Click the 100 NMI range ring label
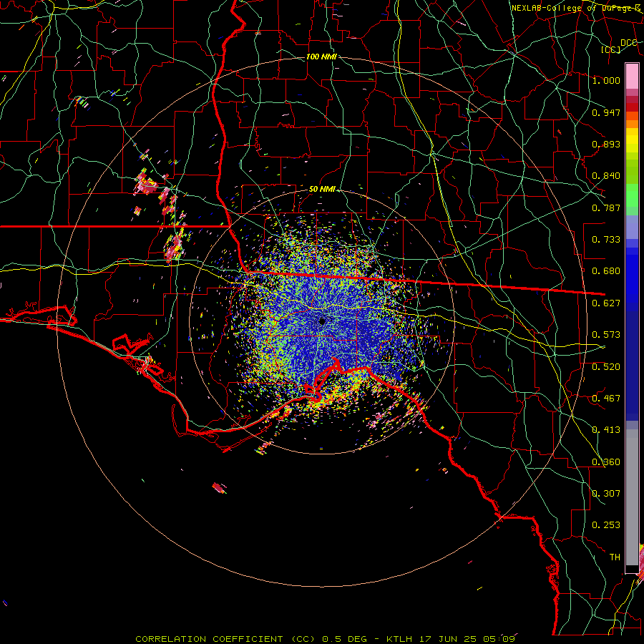The image size is (644, 644). [321, 57]
